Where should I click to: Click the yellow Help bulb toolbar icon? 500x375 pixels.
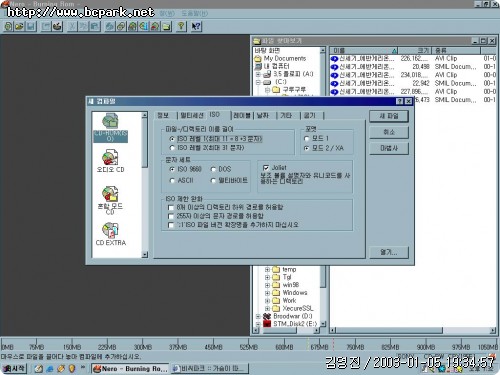click(181, 26)
